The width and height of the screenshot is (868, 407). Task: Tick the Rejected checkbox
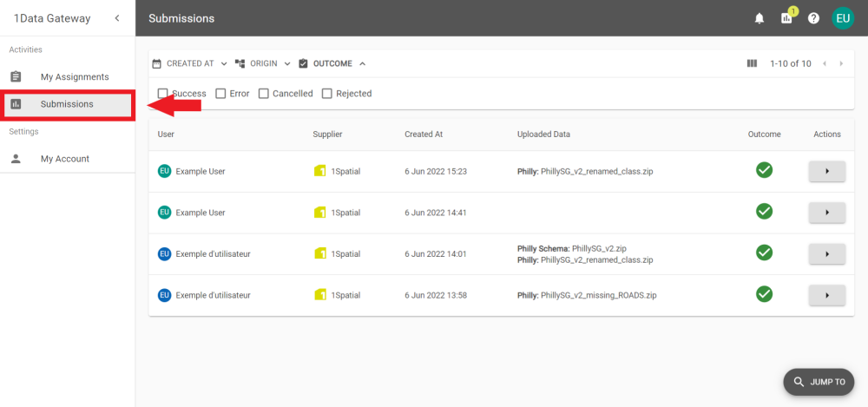pyautogui.click(x=327, y=94)
